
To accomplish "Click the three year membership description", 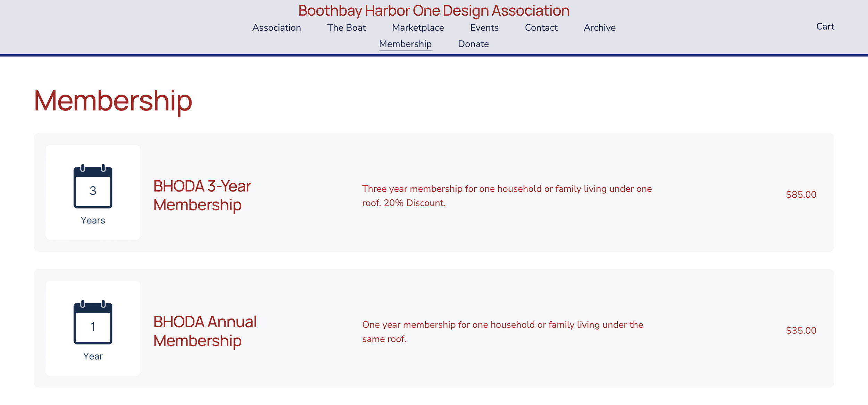I will 507,196.
